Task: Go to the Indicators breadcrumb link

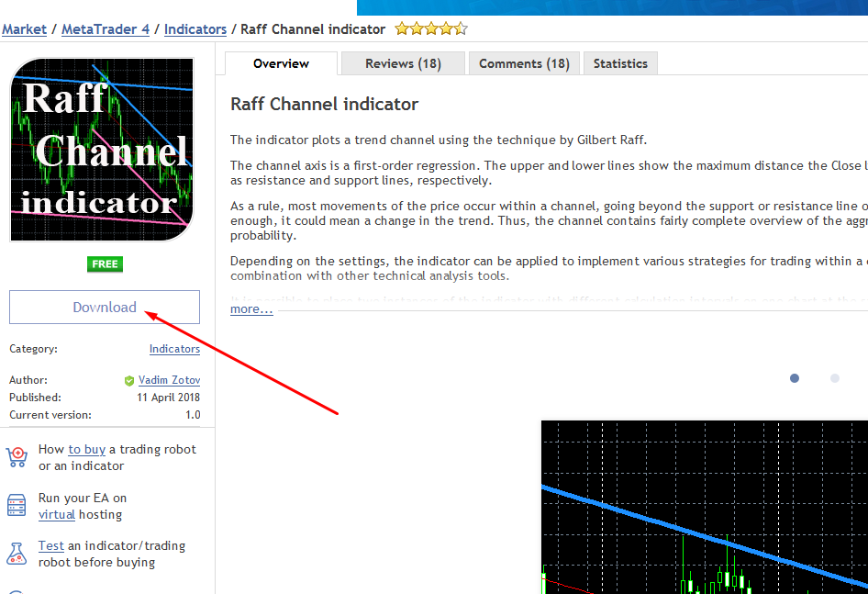Action: tap(195, 29)
